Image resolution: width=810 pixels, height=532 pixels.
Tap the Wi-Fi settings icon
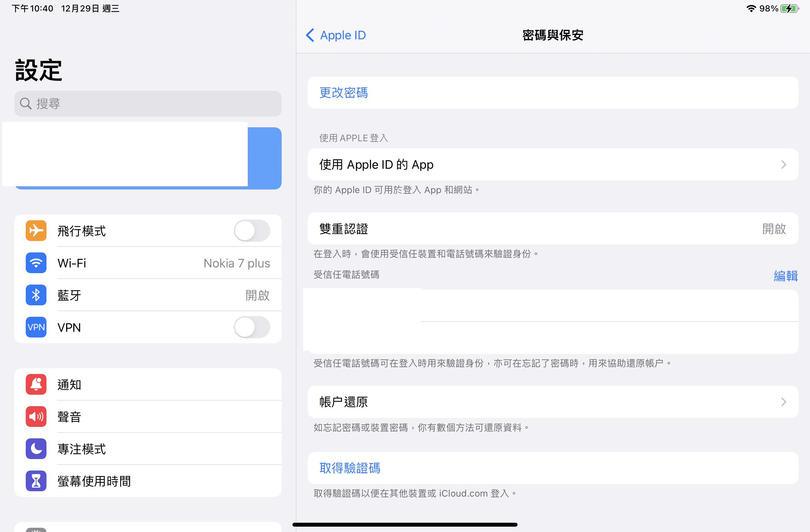36,263
